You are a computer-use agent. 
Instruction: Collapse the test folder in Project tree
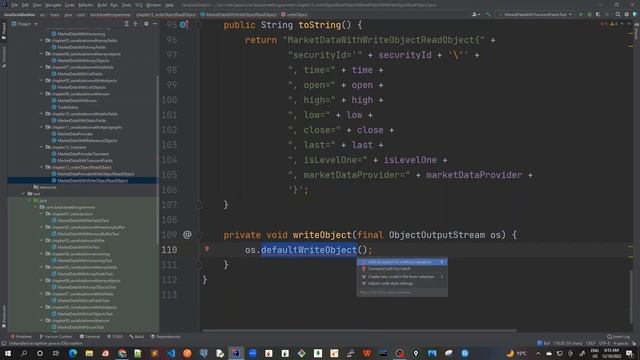24,194
